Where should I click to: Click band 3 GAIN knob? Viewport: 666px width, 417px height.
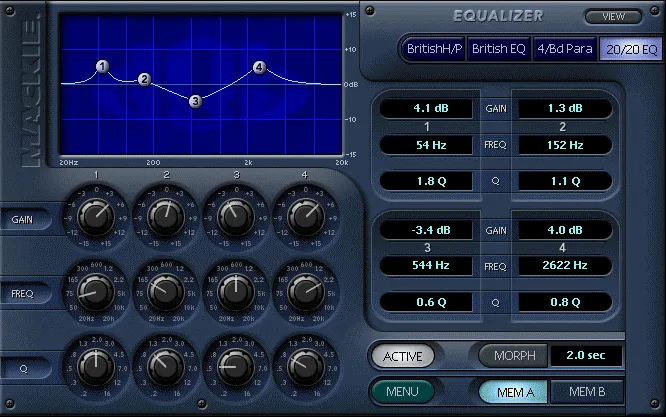[x=236, y=217]
